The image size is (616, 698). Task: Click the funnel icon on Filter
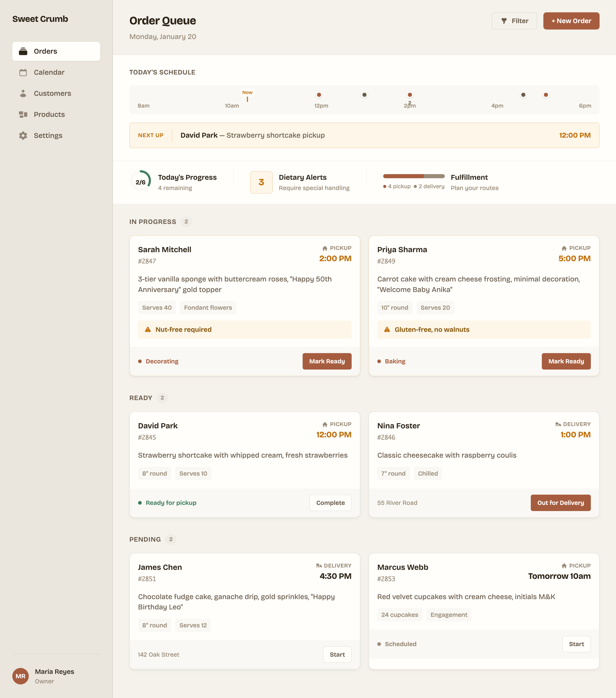504,21
